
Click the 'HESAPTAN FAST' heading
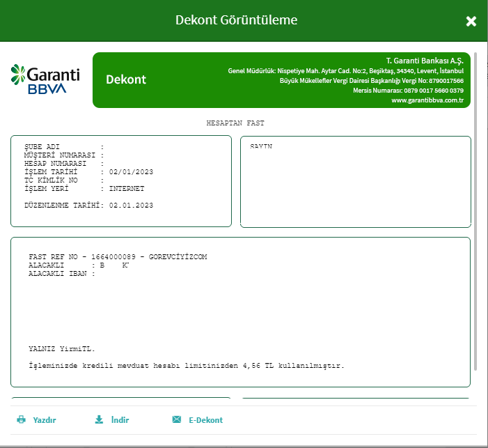pyautogui.click(x=235, y=123)
